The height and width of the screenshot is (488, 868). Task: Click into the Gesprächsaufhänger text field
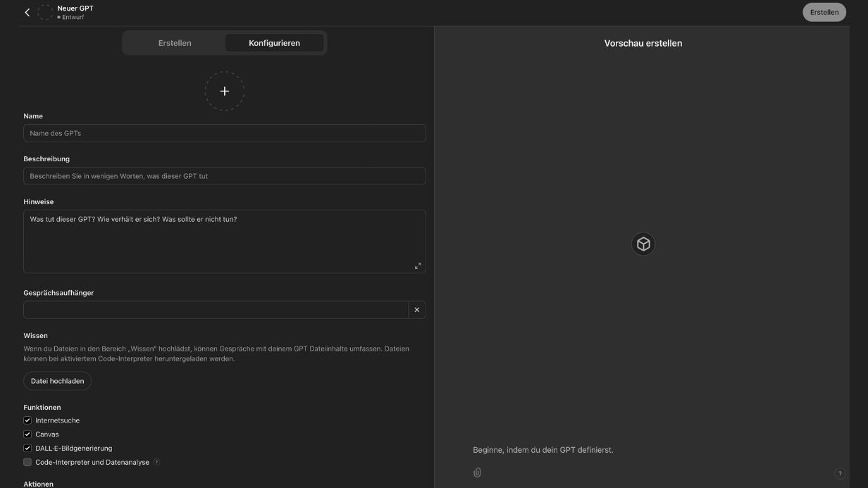pos(216,310)
